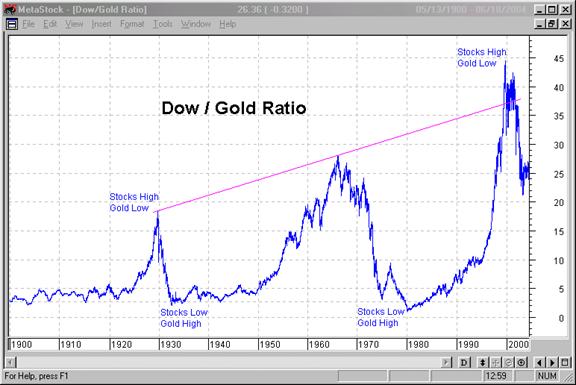The width and height of the screenshot is (576, 385).
Task: Click the chart document icon beside File
Action: pyautogui.click(x=12, y=24)
